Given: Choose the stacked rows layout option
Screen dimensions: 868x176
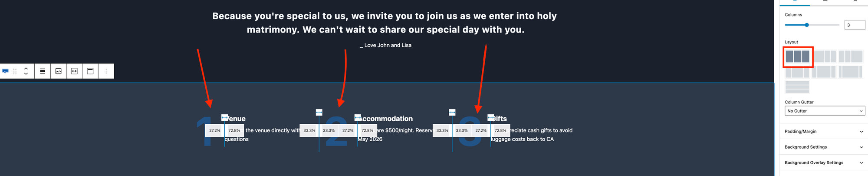Looking at the screenshot, I should click(x=797, y=87).
